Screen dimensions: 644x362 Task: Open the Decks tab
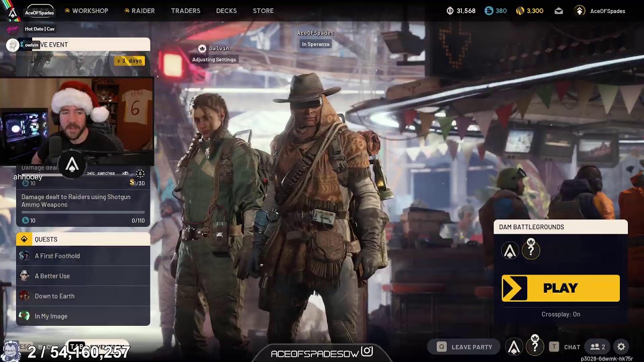[226, 11]
